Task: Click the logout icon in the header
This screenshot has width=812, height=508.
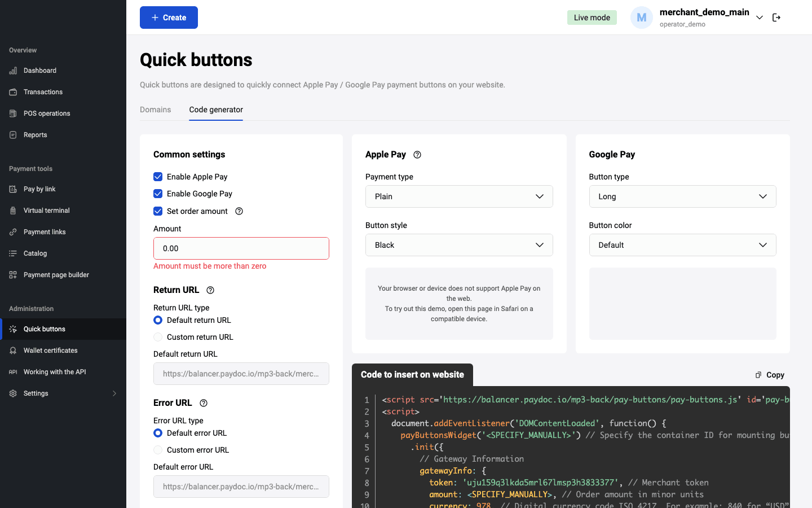Action: point(776,17)
